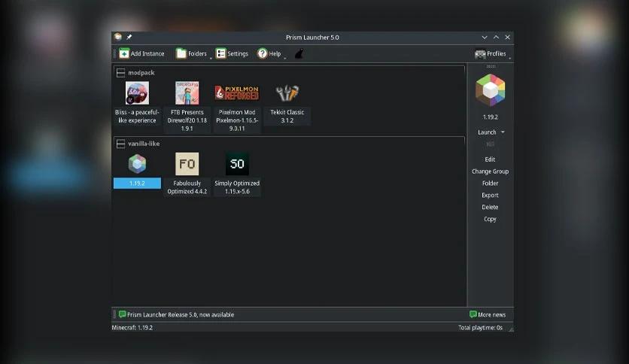Click the Minecraft 1.19.2 status text
The image size is (629, 364).
pyautogui.click(x=132, y=327)
